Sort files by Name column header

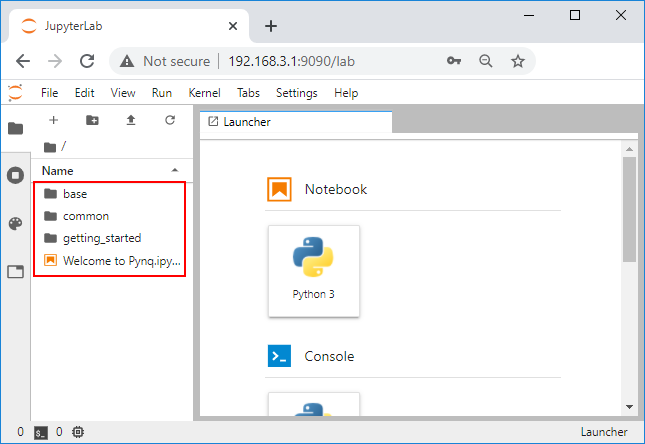point(58,171)
